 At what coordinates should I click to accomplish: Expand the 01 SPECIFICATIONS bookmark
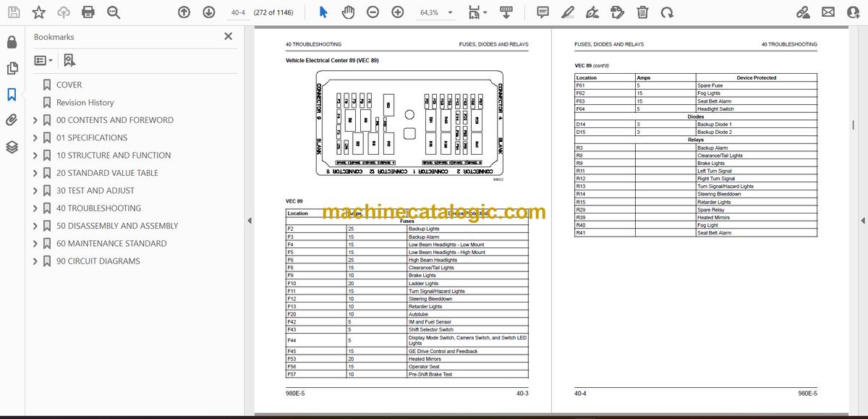click(35, 137)
